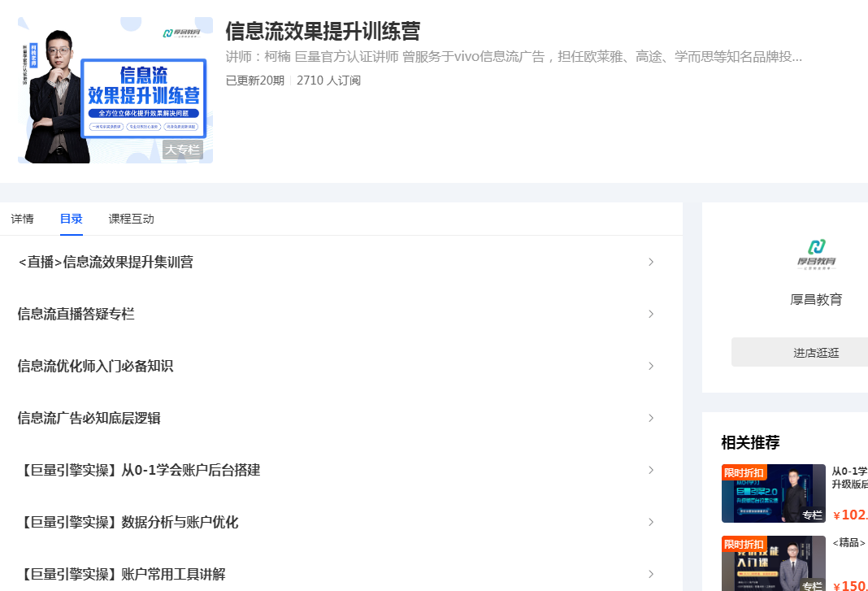Expand the 信息流优化师入门必备知识 chevron
868x591 pixels.
tap(651, 366)
